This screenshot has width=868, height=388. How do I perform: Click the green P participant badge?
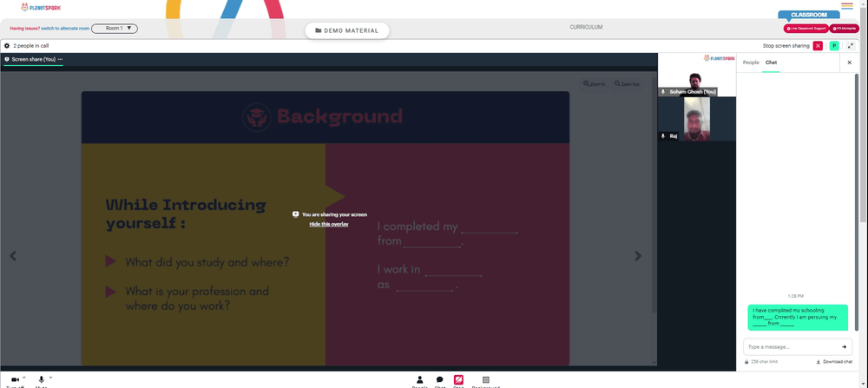pyautogui.click(x=833, y=46)
